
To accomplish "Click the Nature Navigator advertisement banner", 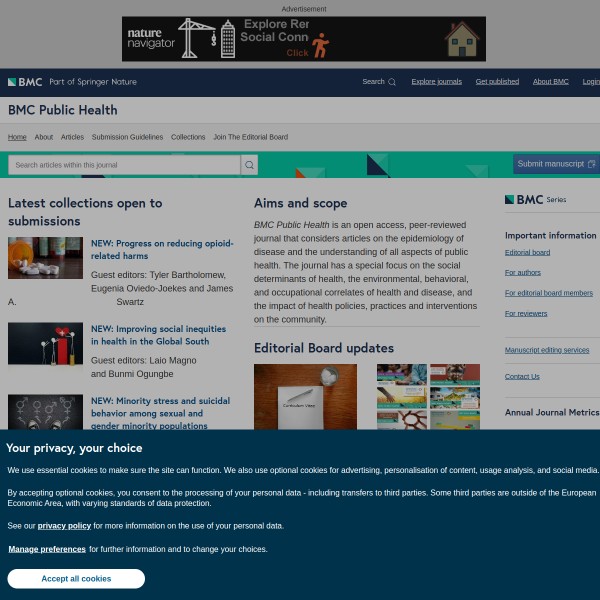I will tap(303, 39).
